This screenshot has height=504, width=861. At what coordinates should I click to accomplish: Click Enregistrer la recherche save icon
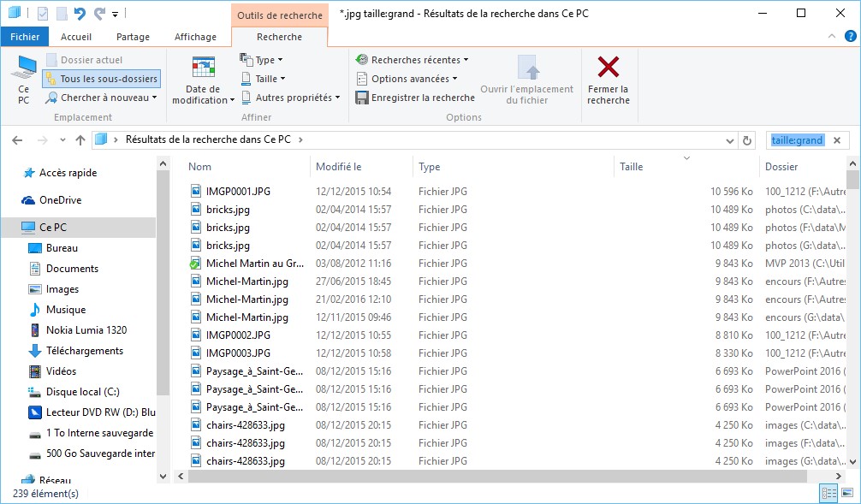[362, 98]
